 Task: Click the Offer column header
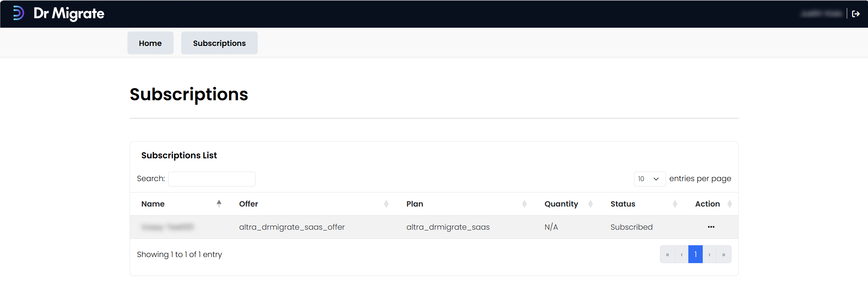(x=248, y=204)
